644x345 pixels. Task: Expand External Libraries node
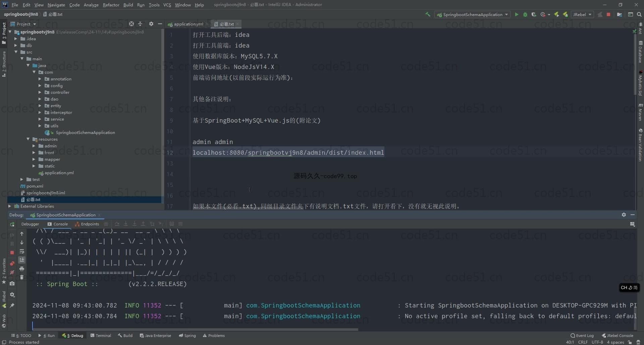(x=10, y=206)
